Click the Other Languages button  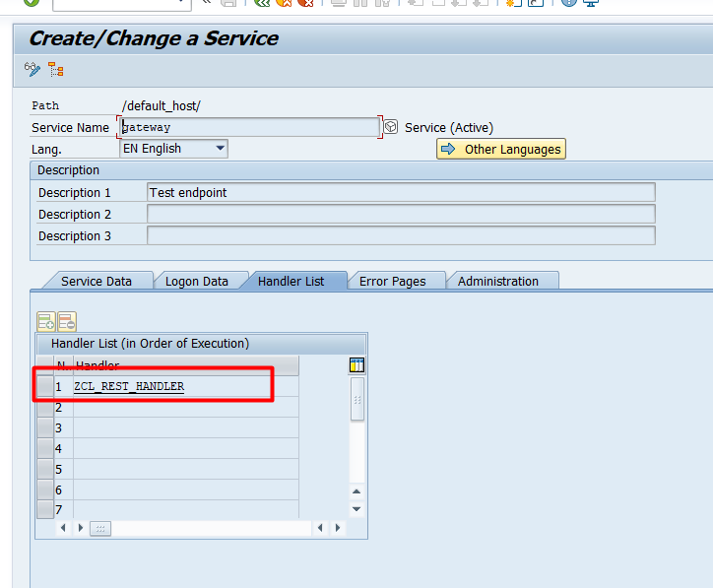point(501,149)
